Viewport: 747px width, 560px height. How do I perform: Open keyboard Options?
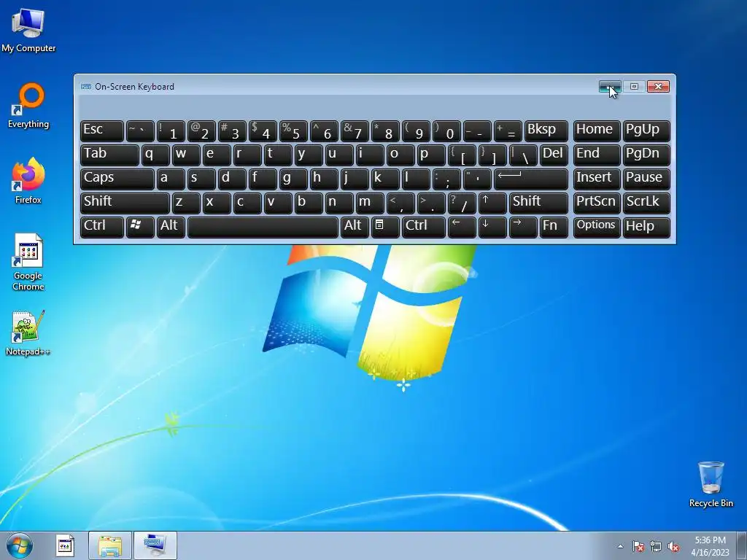pyautogui.click(x=597, y=226)
